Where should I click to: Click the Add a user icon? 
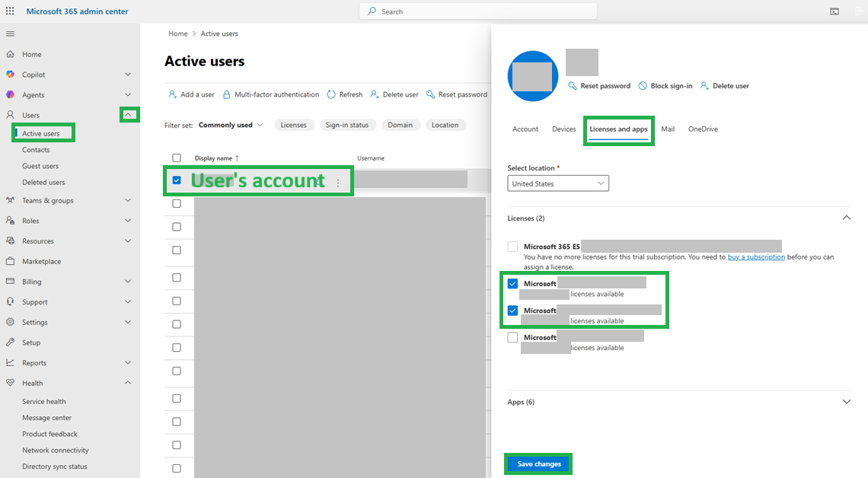[172, 94]
